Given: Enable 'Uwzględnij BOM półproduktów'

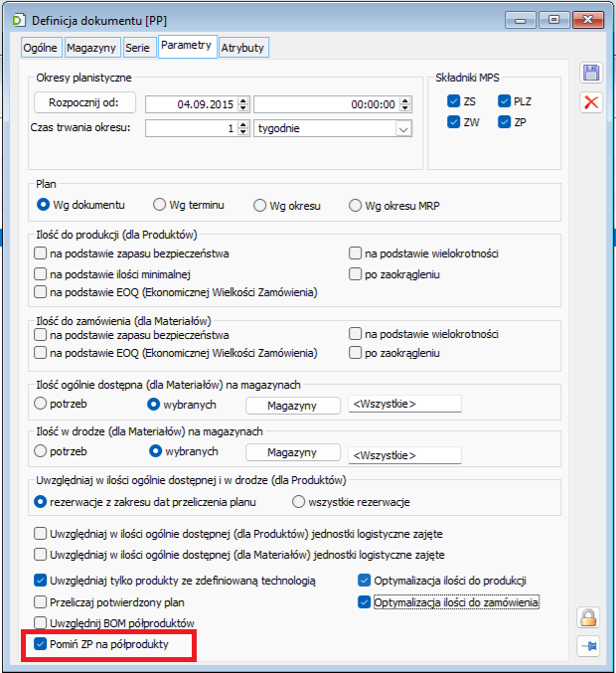Looking at the screenshot, I should click(x=41, y=622).
